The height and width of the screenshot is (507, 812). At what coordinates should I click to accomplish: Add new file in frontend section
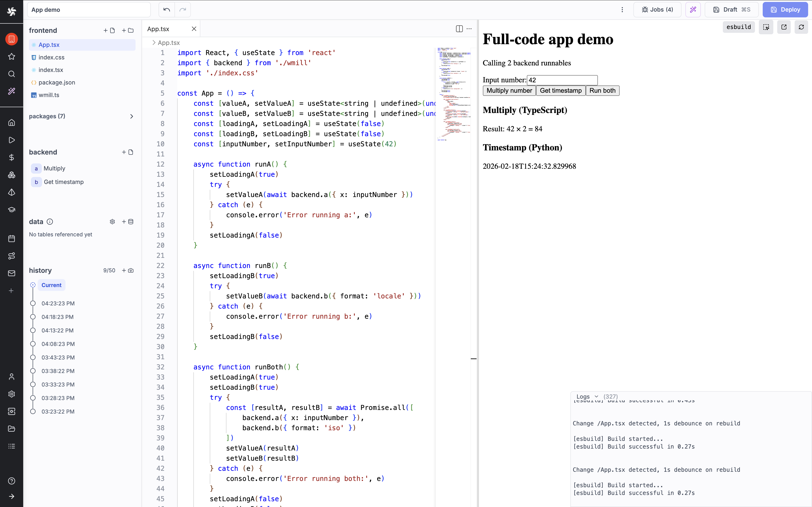coord(109,30)
